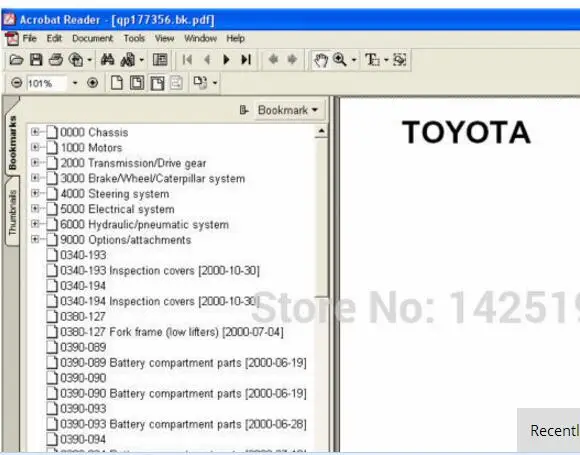
Task: Select the Text Select tool
Action: pyautogui.click(x=372, y=60)
